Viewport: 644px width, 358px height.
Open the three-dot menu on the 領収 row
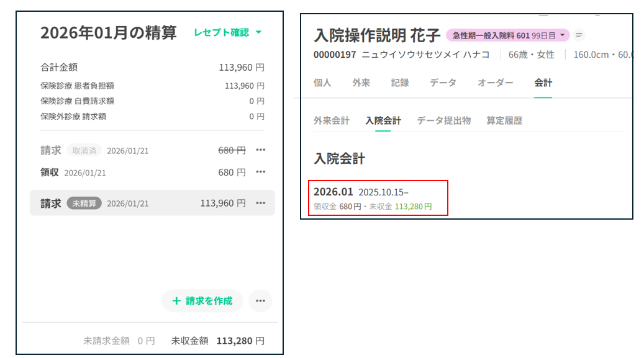pyautogui.click(x=260, y=172)
